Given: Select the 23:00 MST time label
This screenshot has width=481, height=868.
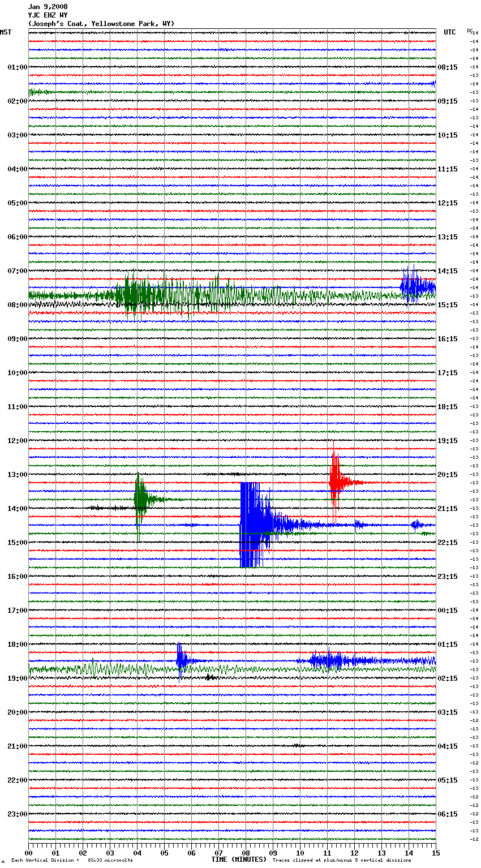Looking at the screenshot, I should click(18, 814).
